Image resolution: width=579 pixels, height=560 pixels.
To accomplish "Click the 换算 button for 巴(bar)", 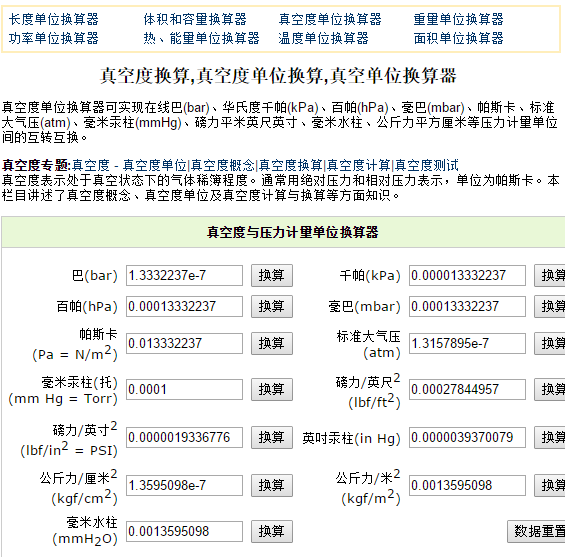I will pos(272,275).
